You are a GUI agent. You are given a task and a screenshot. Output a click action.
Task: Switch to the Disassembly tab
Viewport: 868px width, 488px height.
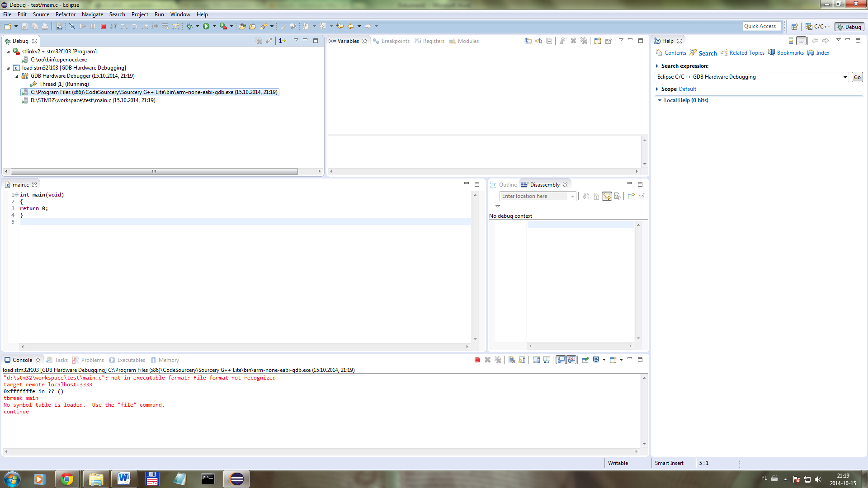[545, 184]
